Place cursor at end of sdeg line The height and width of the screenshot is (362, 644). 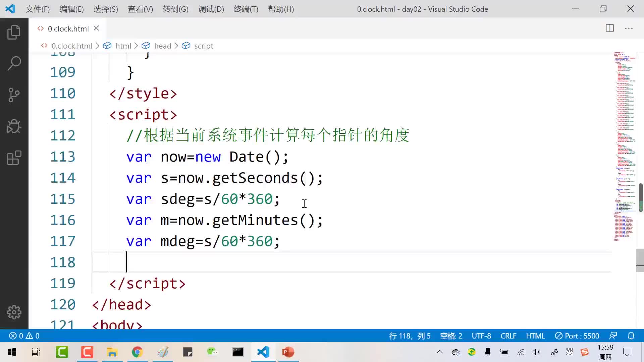click(280, 199)
